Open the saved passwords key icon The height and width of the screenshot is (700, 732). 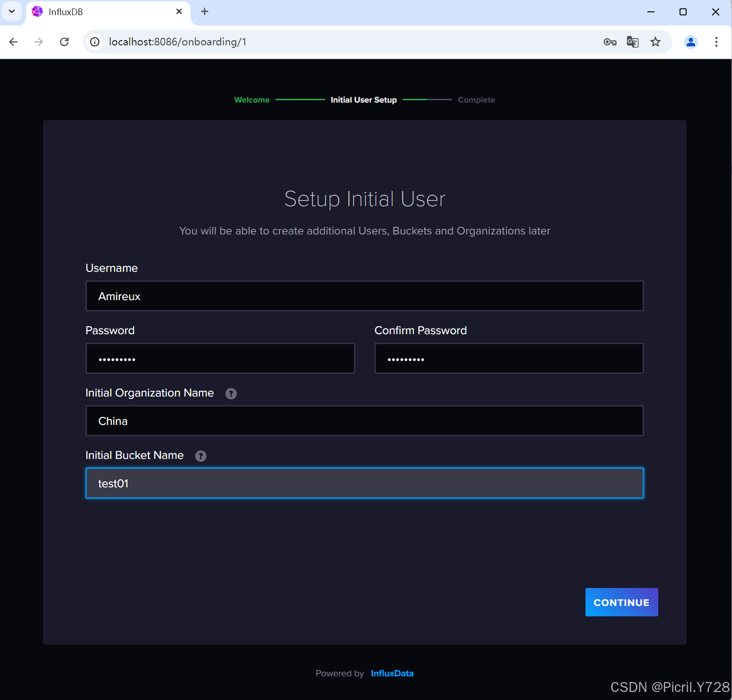[610, 42]
